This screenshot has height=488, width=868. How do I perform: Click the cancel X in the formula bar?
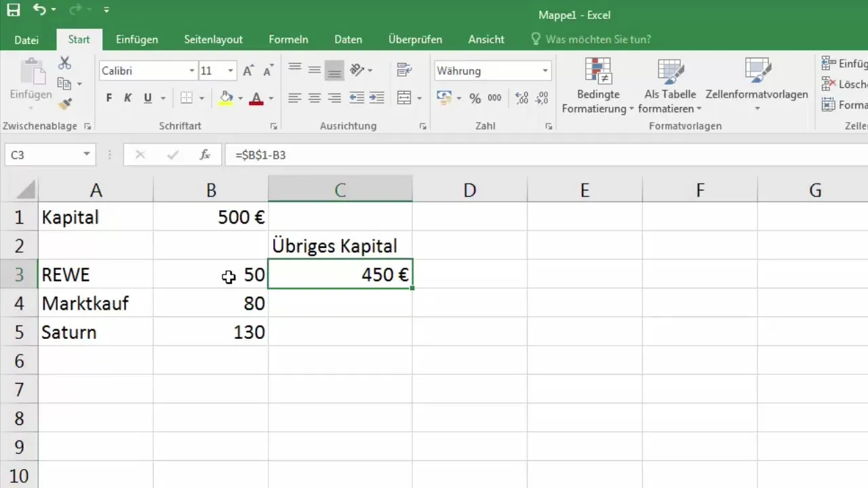(x=140, y=155)
